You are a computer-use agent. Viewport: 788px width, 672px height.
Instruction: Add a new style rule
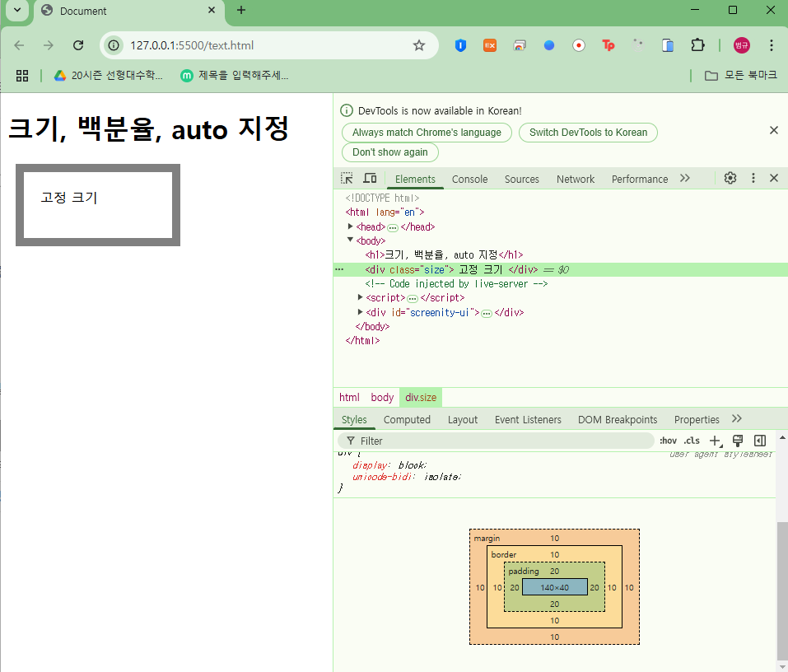[x=716, y=441]
